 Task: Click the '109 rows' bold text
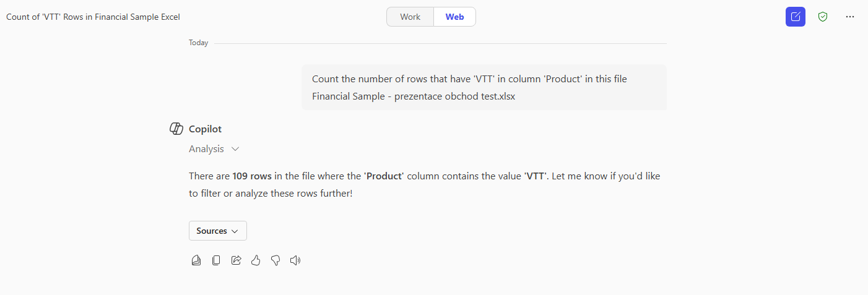click(252, 176)
